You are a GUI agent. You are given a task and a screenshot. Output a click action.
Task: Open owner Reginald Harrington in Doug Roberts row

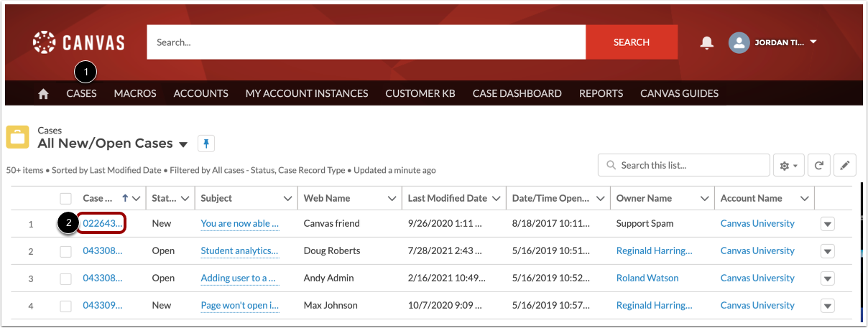[655, 250]
